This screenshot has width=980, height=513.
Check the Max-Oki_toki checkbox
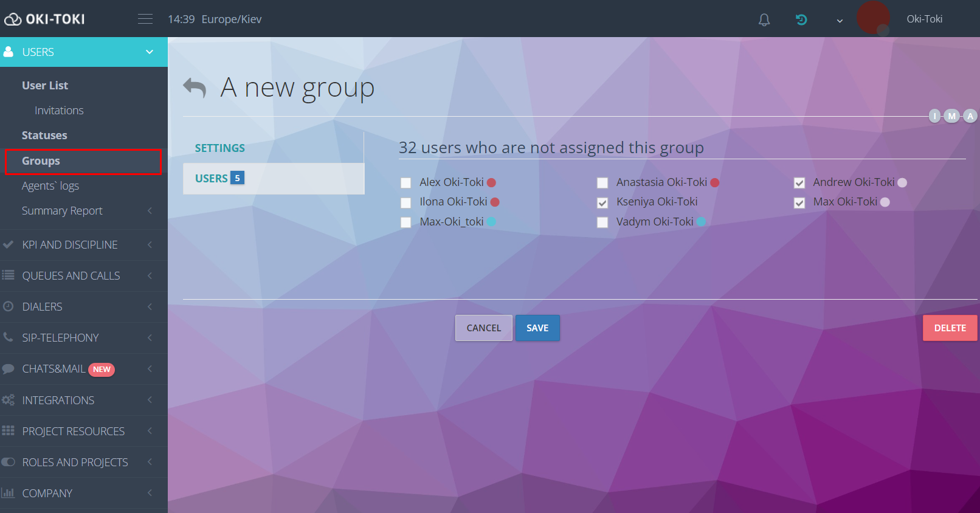(406, 222)
